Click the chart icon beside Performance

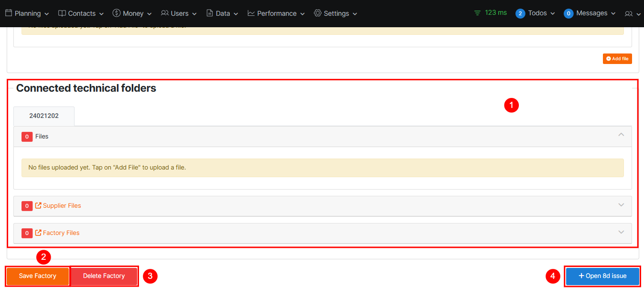(x=251, y=13)
